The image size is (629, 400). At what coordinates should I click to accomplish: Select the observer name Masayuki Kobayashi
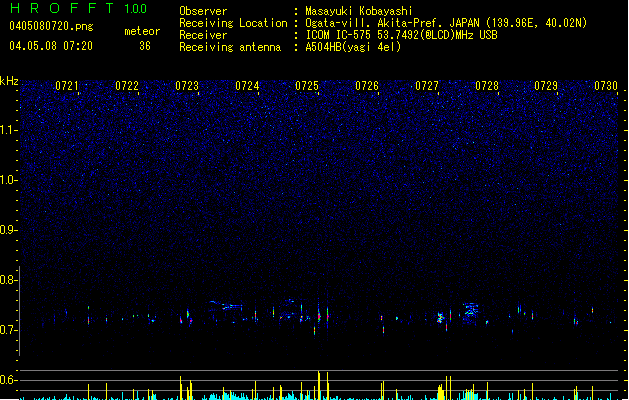pyautogui.click(x=359, y=11)
